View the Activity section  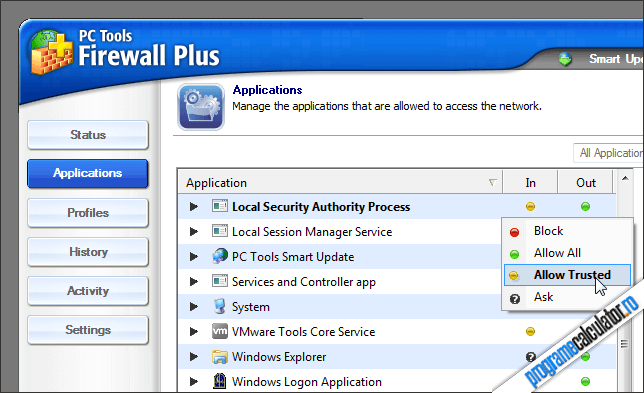tap(88, 291)
